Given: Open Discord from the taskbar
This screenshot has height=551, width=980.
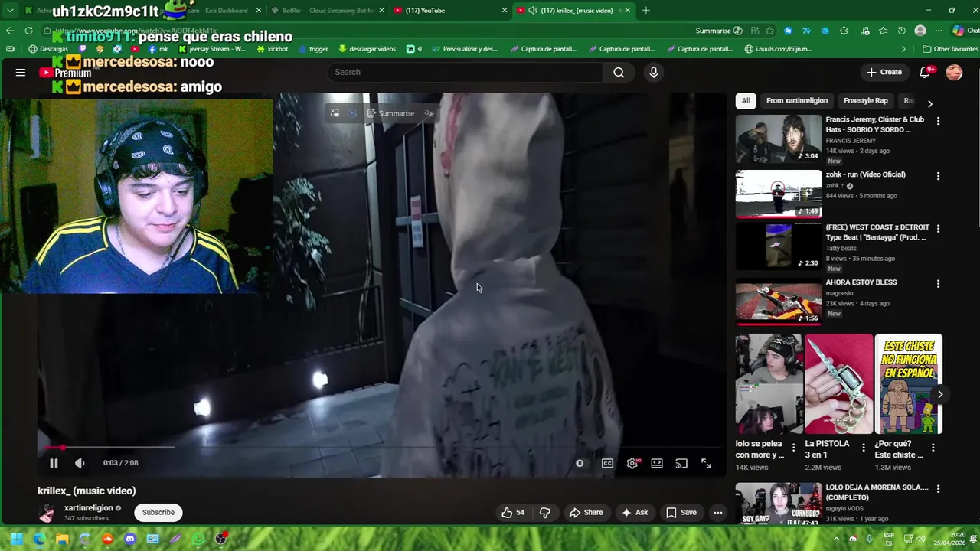Looking at the screenshot, I should point(130,539).
